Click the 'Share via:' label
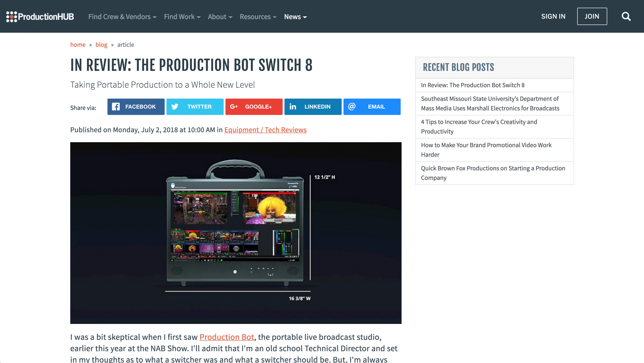The height and width of the screenshot is (363, 644). point(83,108)
